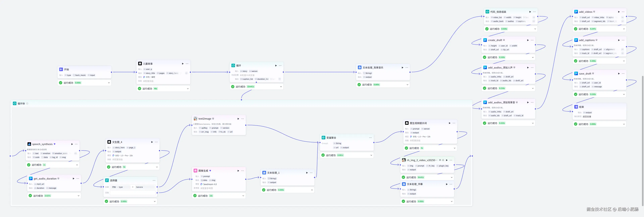The image size is (644, 217).
Task: Open the more menu on the 循环 node
Action: coord(280,65)
